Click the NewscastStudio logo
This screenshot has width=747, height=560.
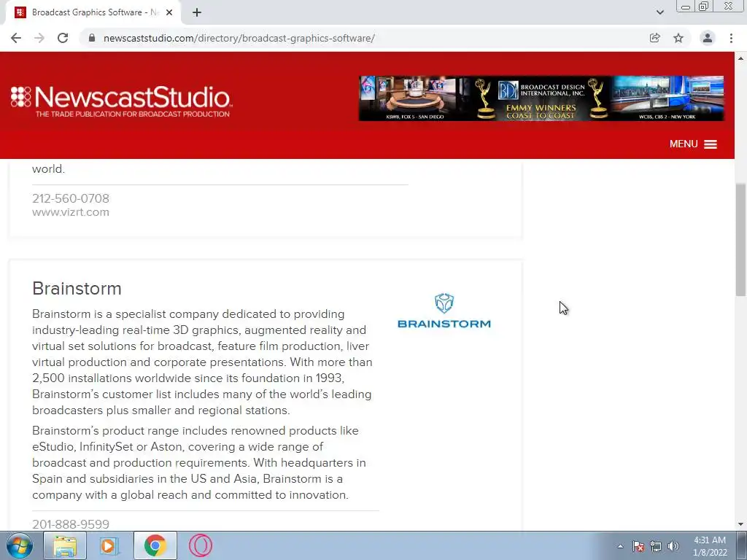click(x=121, y=101)
